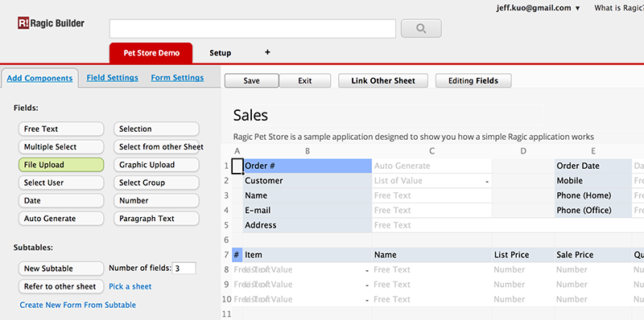Add a Date field

pos(61,201)
